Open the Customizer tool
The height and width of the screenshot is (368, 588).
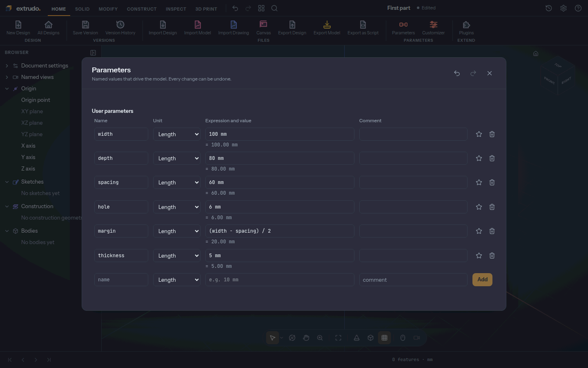(433, 28)
